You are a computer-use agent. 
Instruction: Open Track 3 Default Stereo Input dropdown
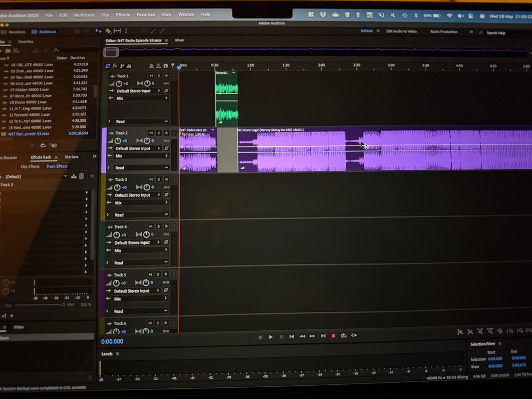[x=137, y=195]
